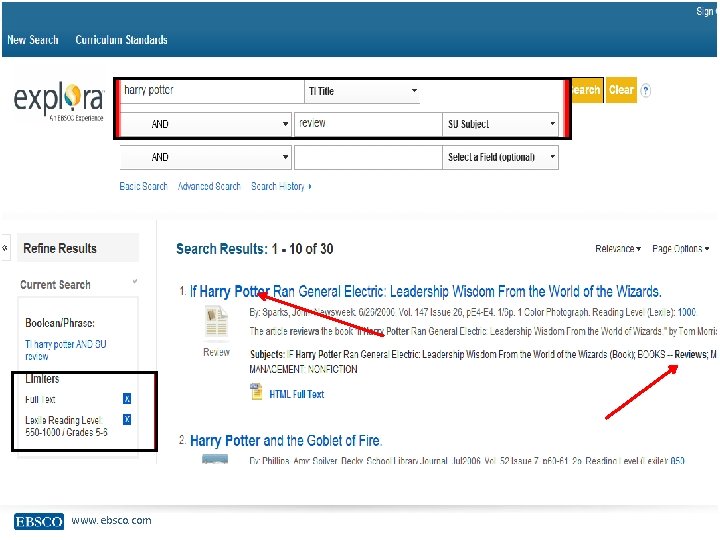
Task: Click the EBSCO logo in footer
Action: click(39, 522)
